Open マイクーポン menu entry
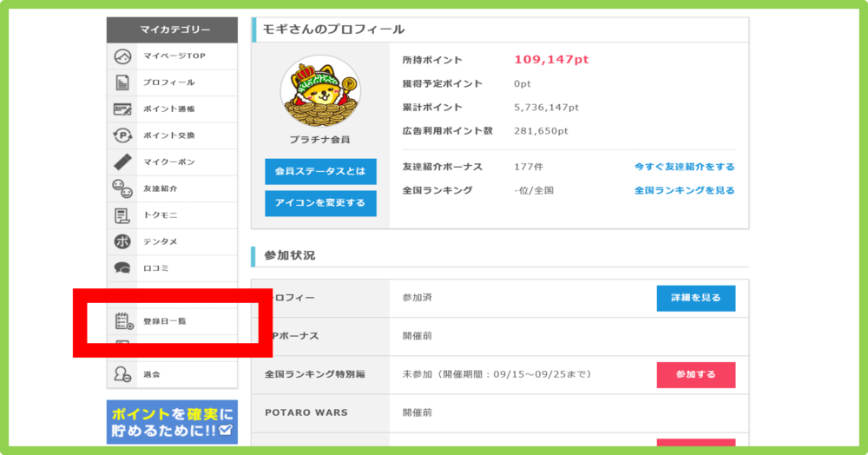 click(x=172, y=162)
